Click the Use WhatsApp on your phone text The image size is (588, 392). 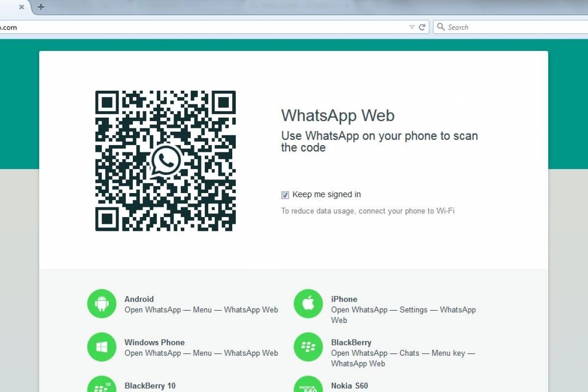pos(379,142)
